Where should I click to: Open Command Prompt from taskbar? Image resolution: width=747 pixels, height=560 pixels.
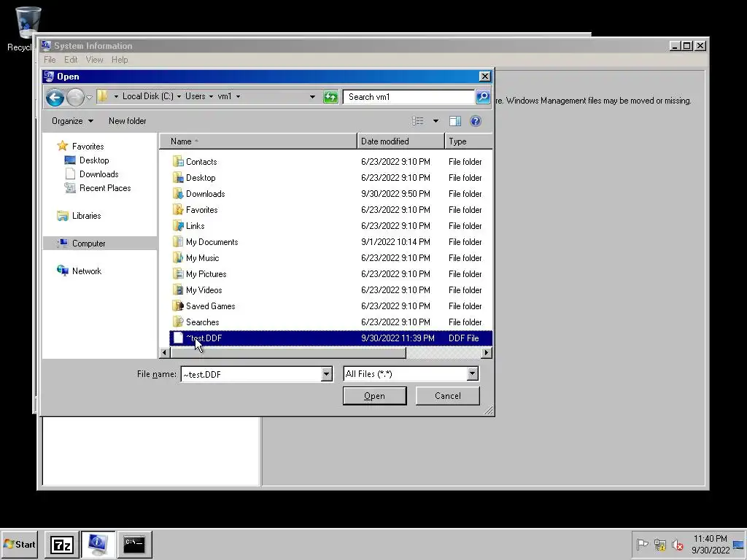click(x=134, y=544)
